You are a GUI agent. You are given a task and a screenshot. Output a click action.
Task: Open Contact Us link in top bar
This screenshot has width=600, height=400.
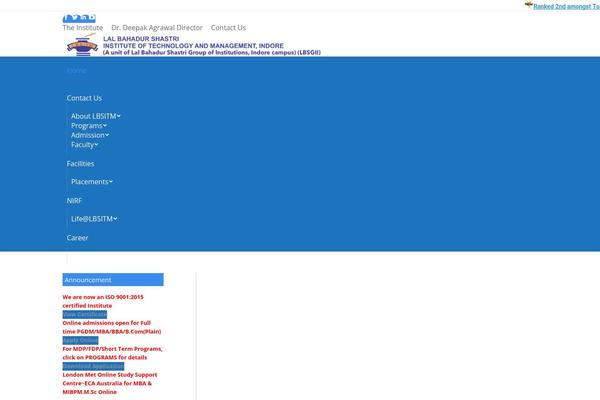coord(228,28)
